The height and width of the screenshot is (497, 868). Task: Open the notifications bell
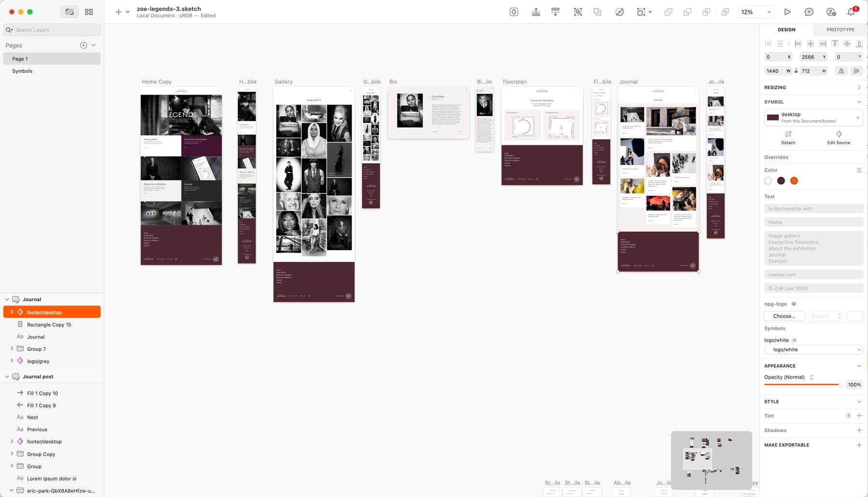pos(851,12)
